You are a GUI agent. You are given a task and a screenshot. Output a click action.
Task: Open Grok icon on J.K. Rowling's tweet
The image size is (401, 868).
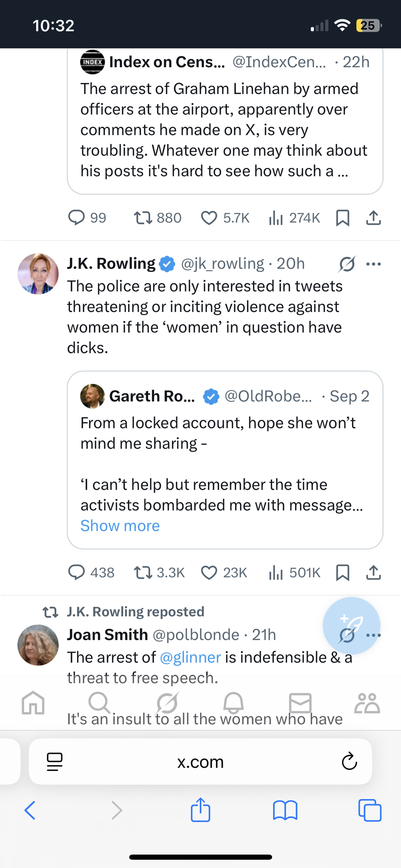coord(347,264)
